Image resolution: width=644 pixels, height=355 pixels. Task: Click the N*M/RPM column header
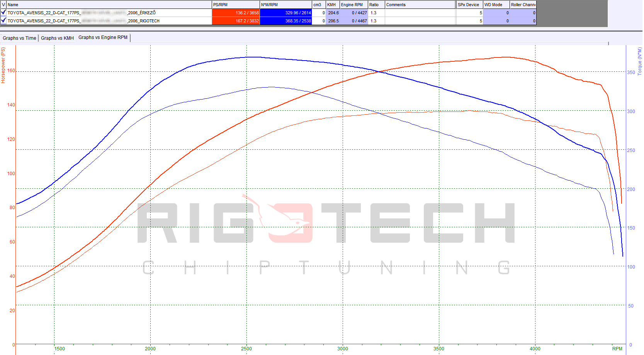click(285, 5)
